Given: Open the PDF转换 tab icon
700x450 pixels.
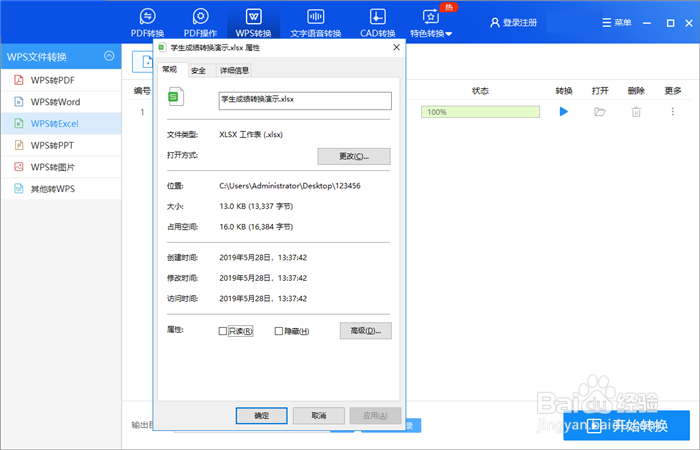Looking at the screenshot, I should 147,17.
